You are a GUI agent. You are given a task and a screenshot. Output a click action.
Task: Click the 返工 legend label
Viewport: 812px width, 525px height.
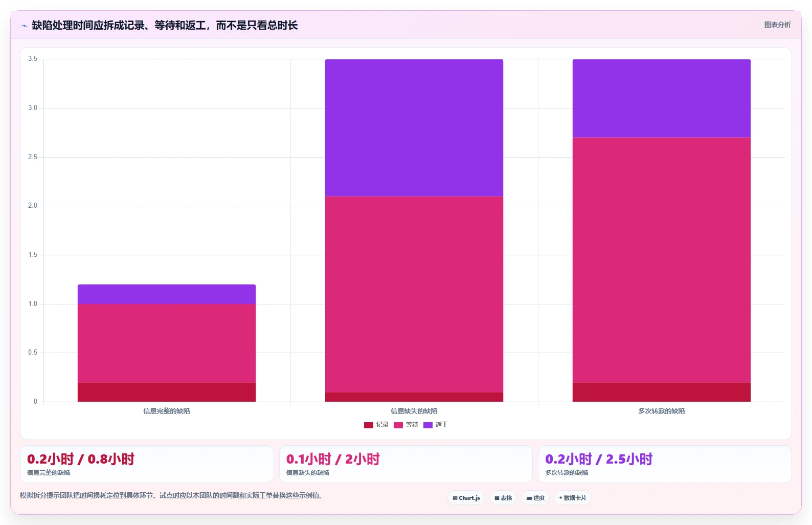point(442,425)
